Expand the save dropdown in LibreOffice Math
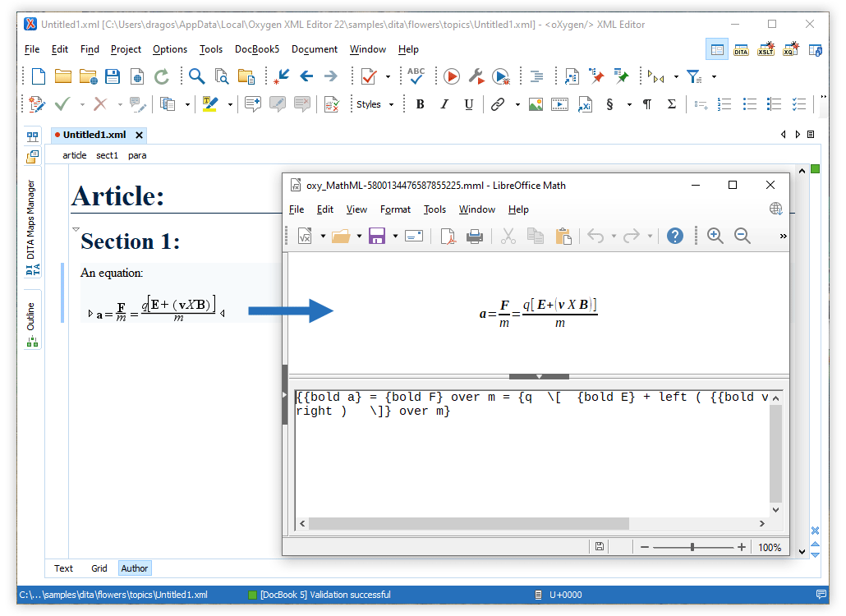Screen dimensions: 846x616 click(x=395, y=237)
